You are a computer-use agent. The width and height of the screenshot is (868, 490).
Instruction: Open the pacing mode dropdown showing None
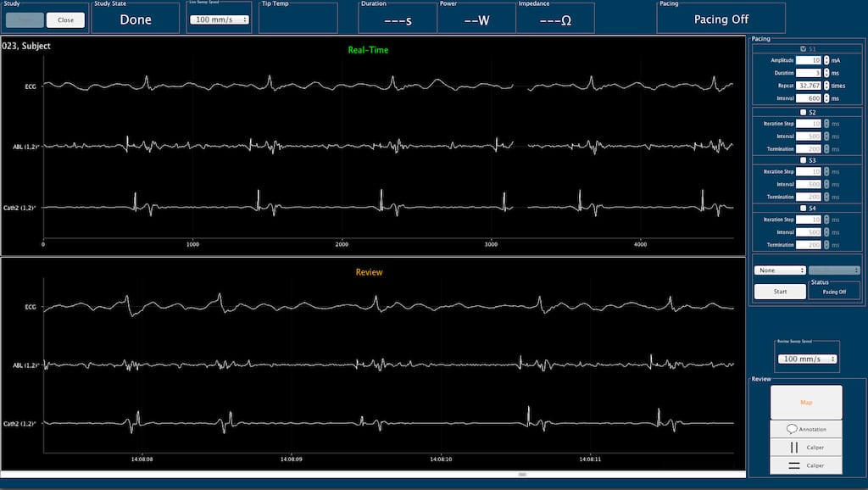pyautogui.click(x=780, y=270)
